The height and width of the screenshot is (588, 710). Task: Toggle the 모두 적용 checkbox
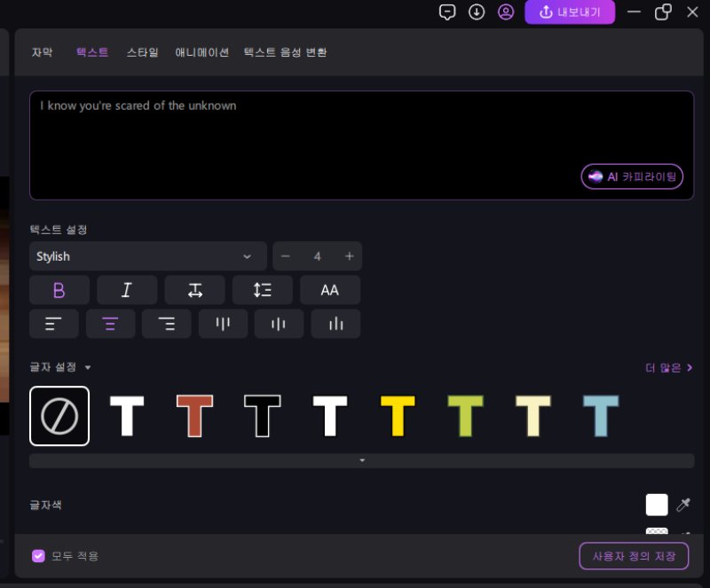[x=38, y=556]
